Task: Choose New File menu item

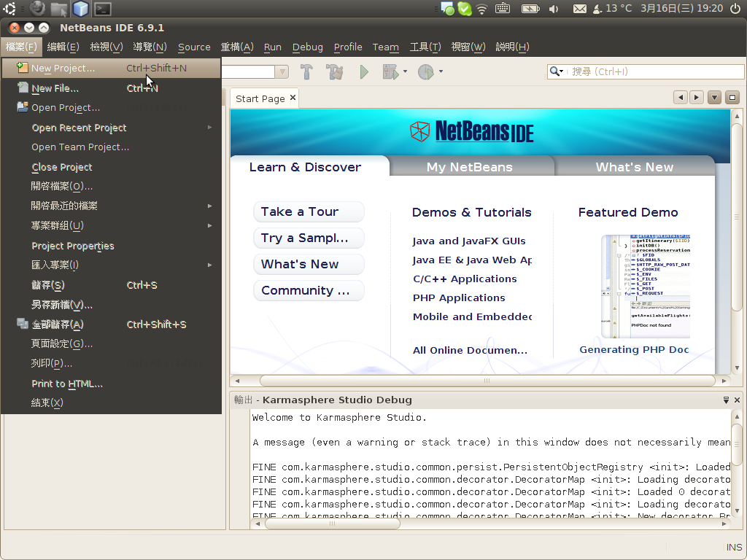Action: (x=112, y=88)
